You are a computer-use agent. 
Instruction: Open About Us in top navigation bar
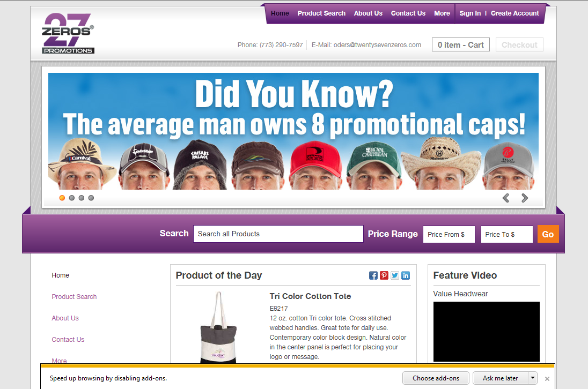coord(368,13)
